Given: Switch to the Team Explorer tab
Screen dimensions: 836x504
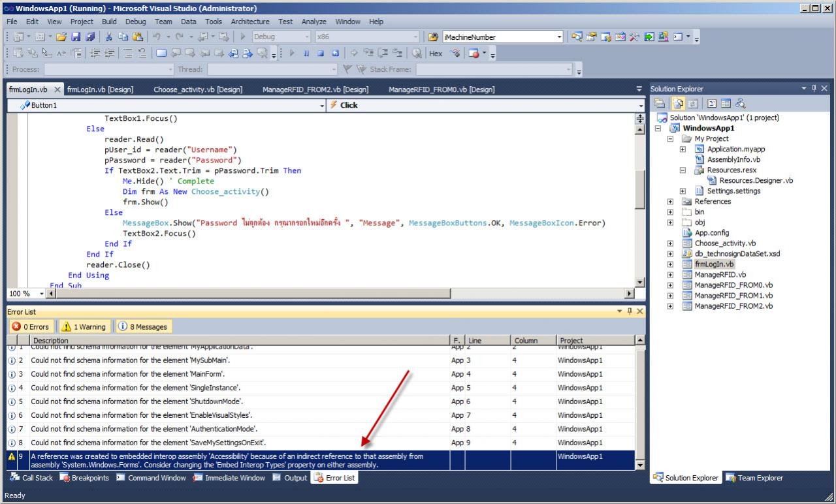Looking at the screenshot, I should click(754, 478).
